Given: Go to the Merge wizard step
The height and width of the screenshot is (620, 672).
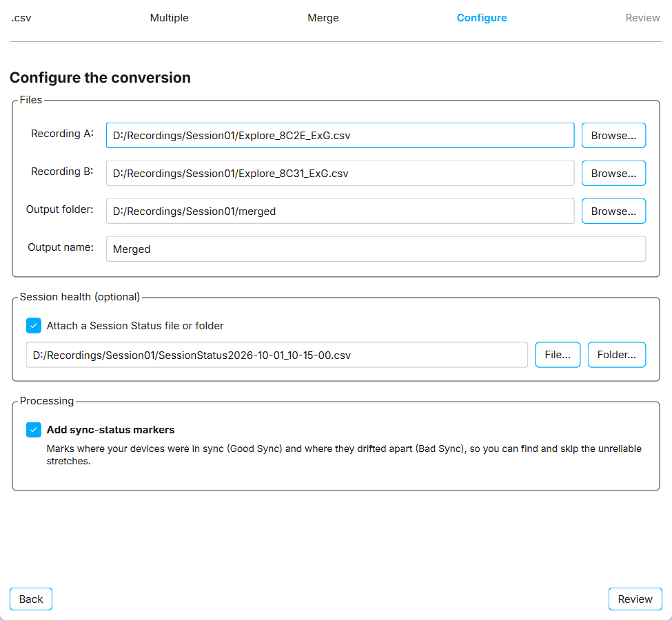Looking at the screenshot, I should [323, 18].
